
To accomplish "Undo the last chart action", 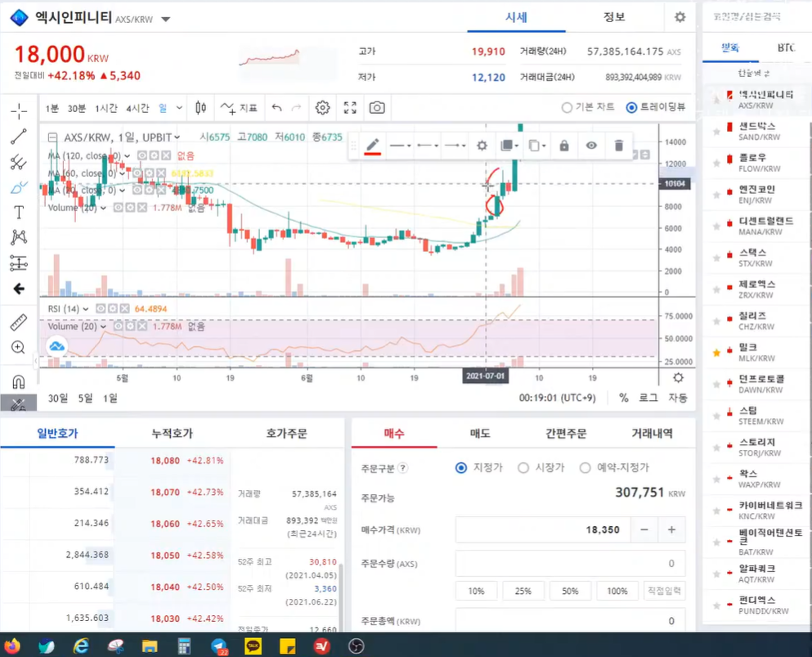I will pos(277,108).
